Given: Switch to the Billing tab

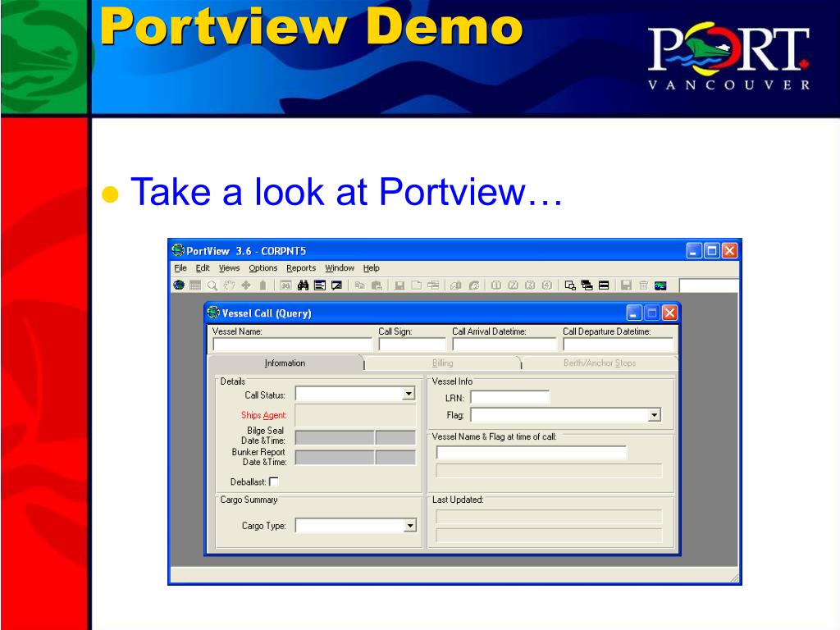Looking at the screenshot, I should click(x=442, y=363).
